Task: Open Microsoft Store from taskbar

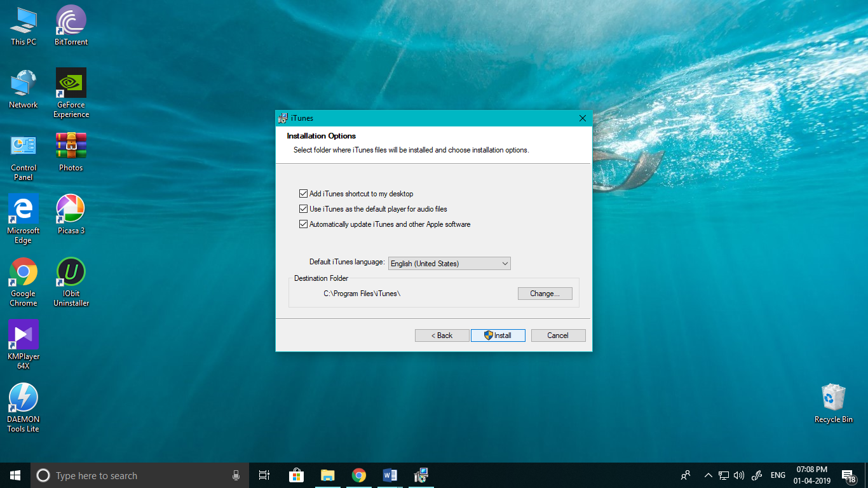Action: tap(296, 475)
